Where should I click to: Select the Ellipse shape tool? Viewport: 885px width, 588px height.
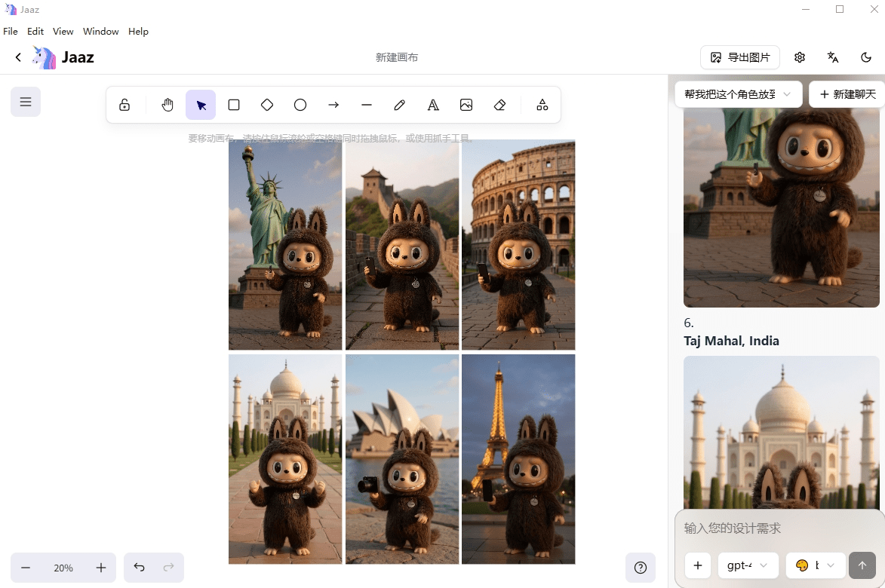point(300,106)
